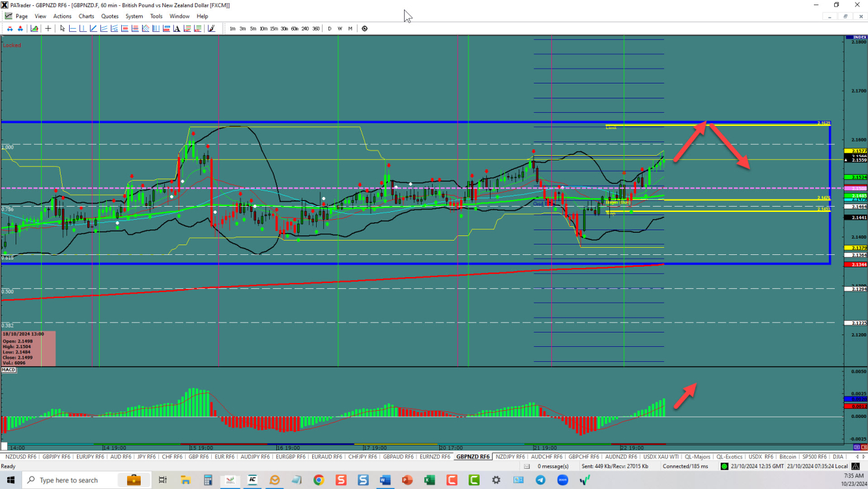
Task: Click the MACD indicator pane label
Action: tap(8, 370)
